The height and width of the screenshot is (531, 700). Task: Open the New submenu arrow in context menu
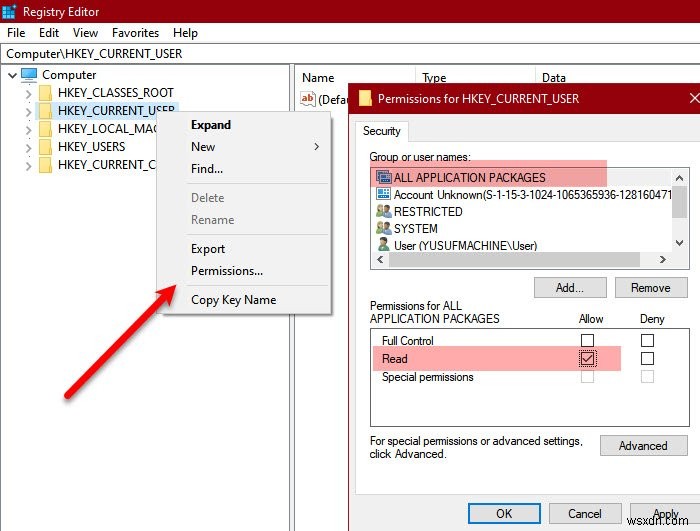(317, 146)
